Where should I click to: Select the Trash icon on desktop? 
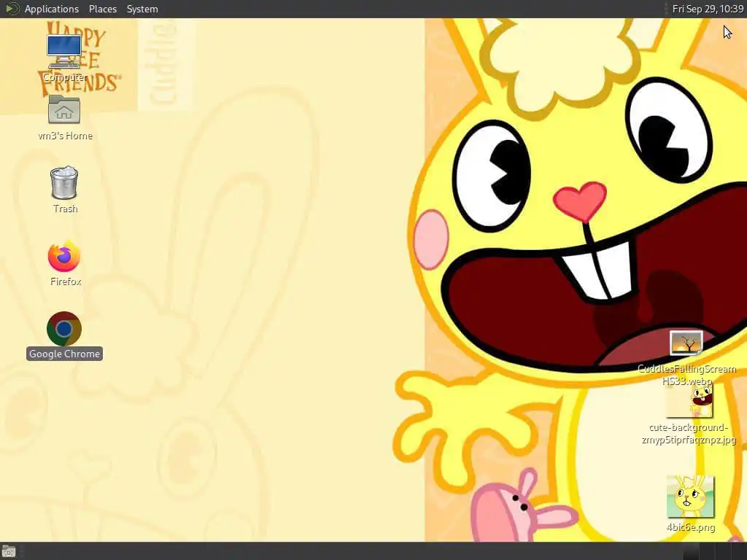click(x=64, y=182)
